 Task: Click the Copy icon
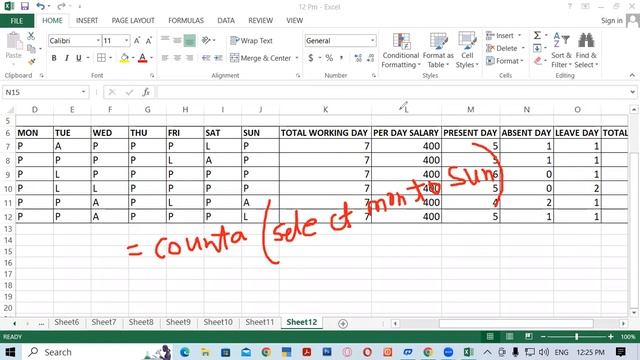pyautogui.click(x=31, y=49)
